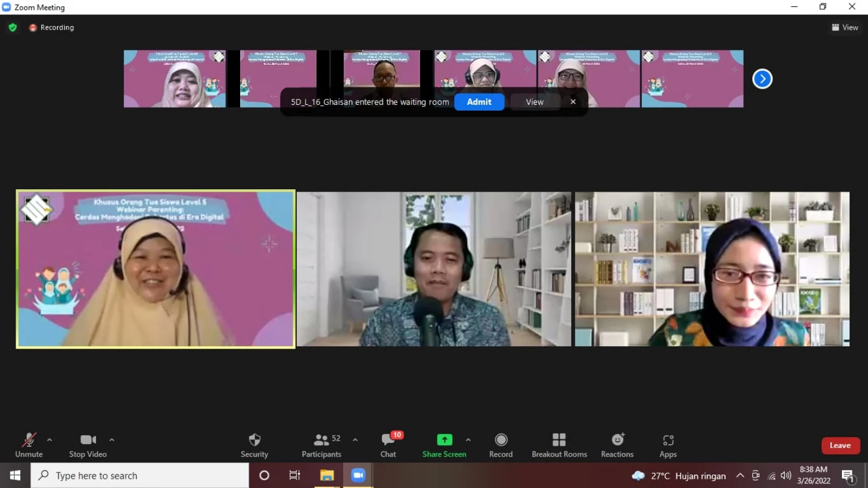Expand share options arrow beside Share Screen
Image resolution: width=868 pixels, height=488 pixels.
[x=468, y=440]
